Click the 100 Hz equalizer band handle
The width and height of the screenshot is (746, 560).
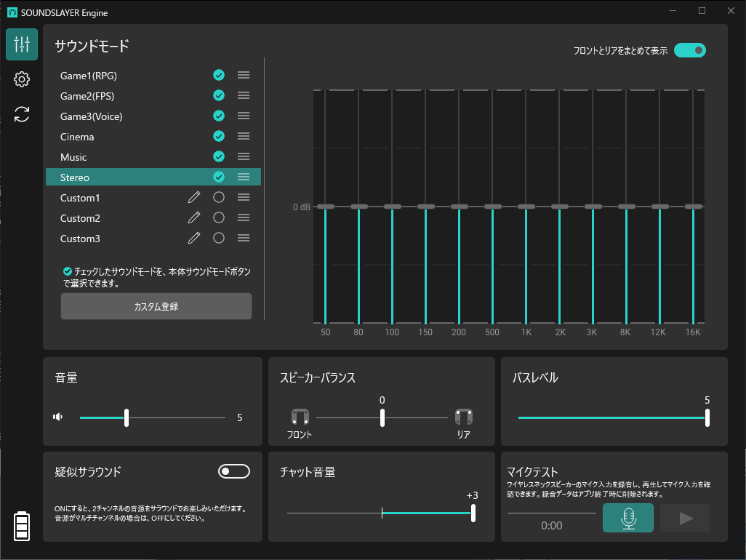(392, 207)
